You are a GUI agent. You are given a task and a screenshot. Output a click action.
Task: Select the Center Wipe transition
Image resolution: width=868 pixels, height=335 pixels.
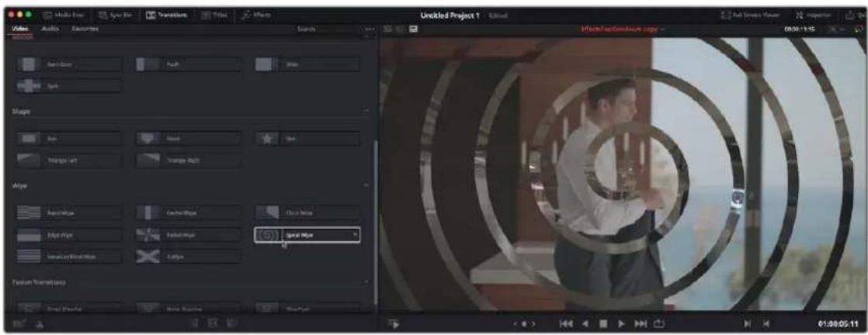[188, 212]
